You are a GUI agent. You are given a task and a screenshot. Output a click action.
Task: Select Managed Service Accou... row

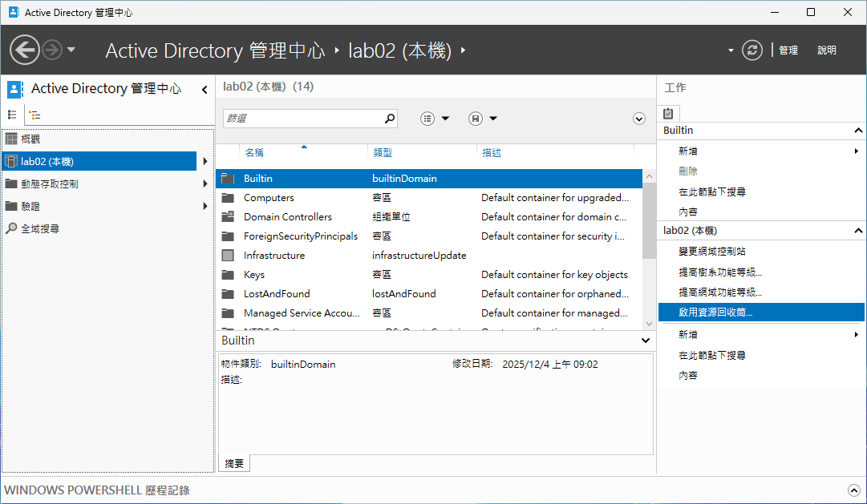click(x=429, y=312)
